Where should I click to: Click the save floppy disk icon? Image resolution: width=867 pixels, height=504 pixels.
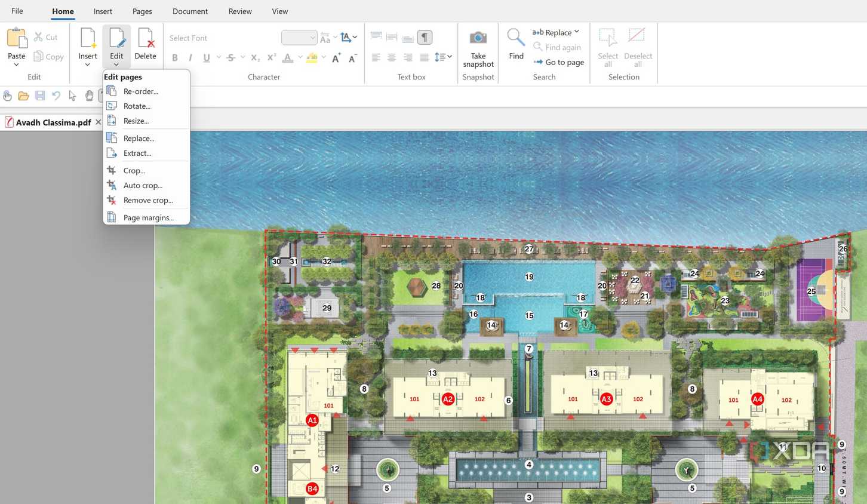pos(40,96)
